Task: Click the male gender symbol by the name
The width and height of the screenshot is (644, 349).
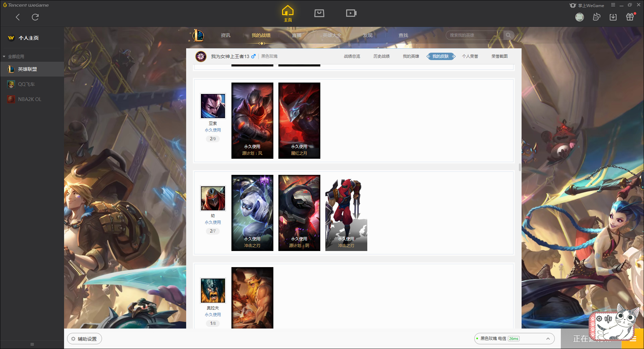Action: [253, 56]
